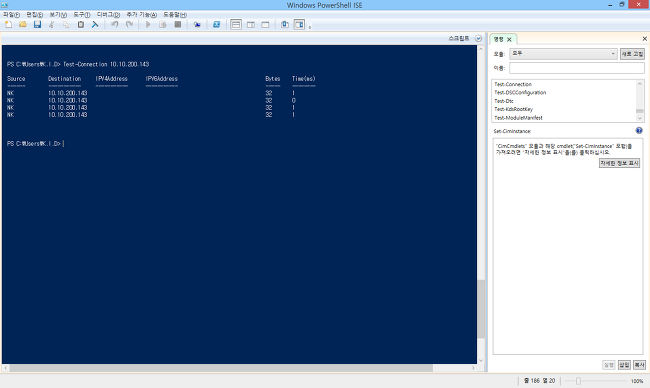Open the 디버그(D) menu

[x=108, y=15]
